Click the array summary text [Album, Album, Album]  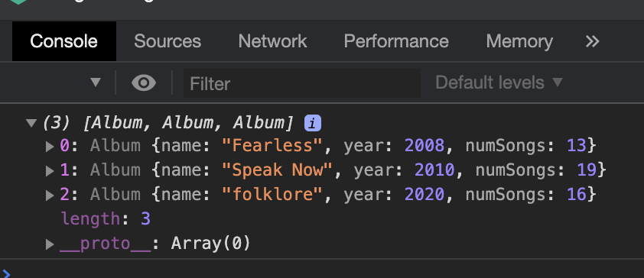(188, 123)
